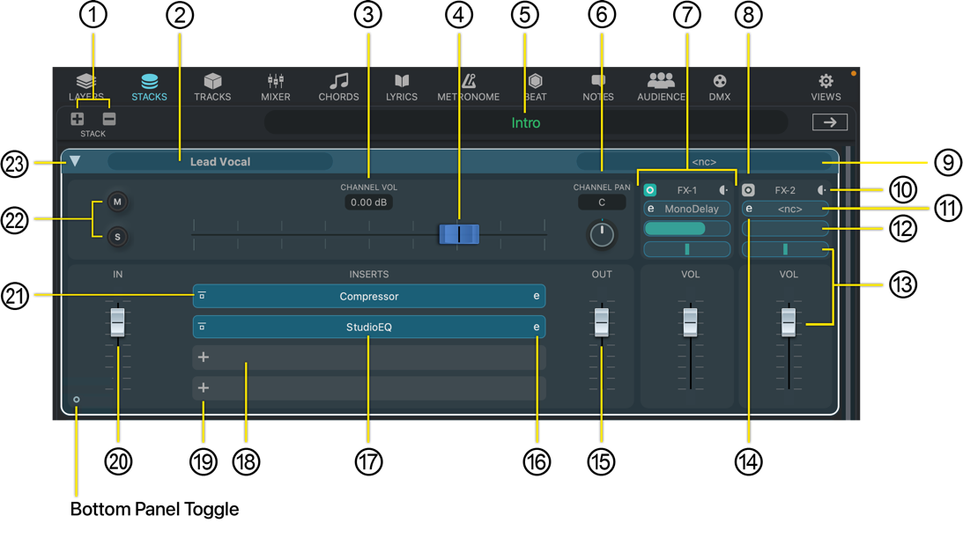963x560 pixels.
Task: Open the stack output <nc> selector
Action: [x=703, y=162]
